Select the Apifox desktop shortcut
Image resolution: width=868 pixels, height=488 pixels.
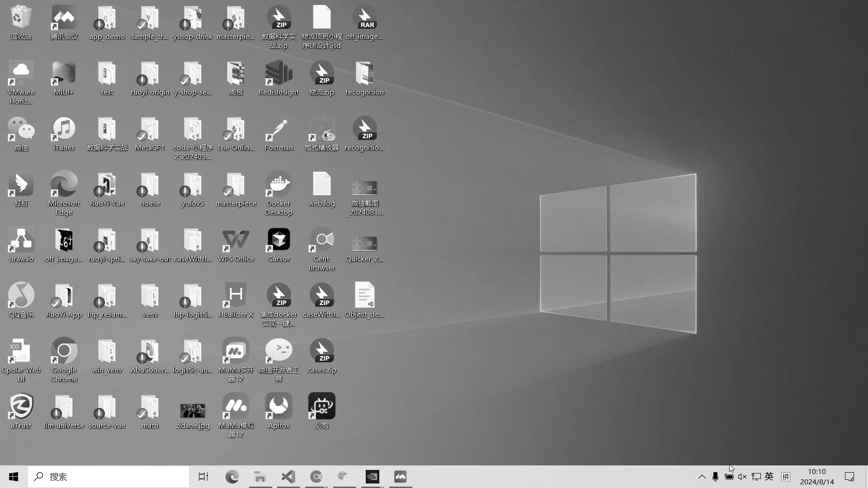(x=278, y=412)
